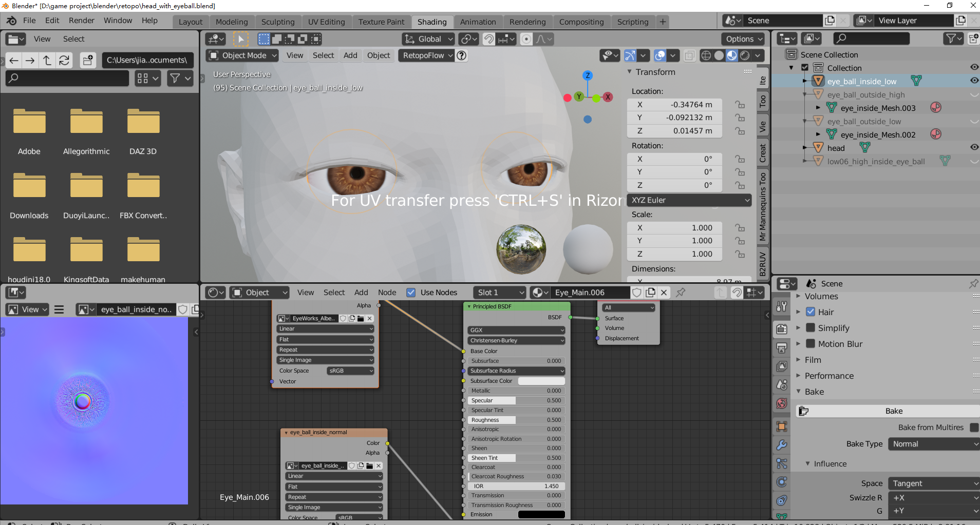The image size is (980, 525).
Task: Select the Tool tab in properties editor
Action: pos(782,306)
